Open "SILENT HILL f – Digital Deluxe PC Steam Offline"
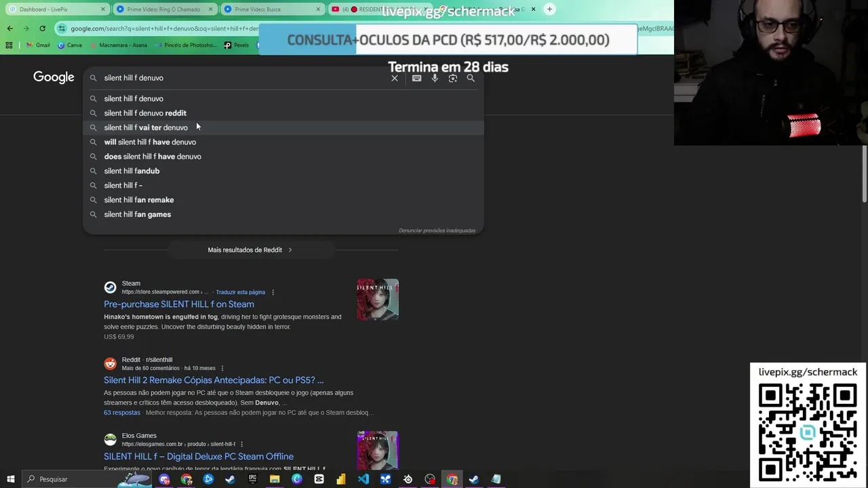Screen dimensions: 868x488 (x=199, y=456)
